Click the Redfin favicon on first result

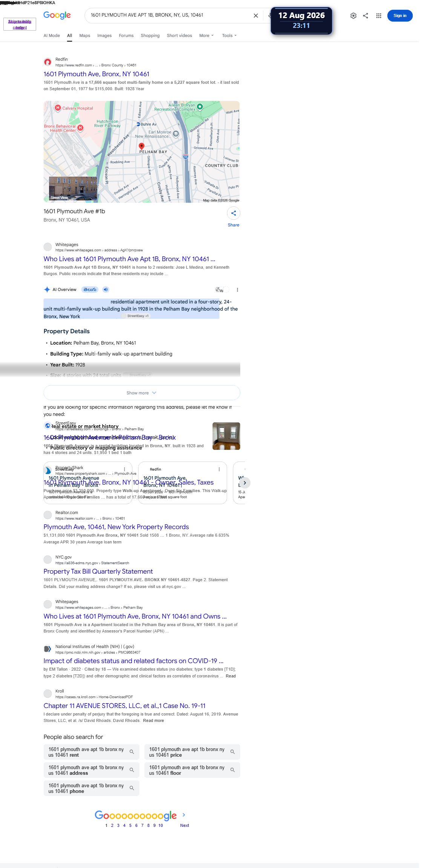(48, 62)
